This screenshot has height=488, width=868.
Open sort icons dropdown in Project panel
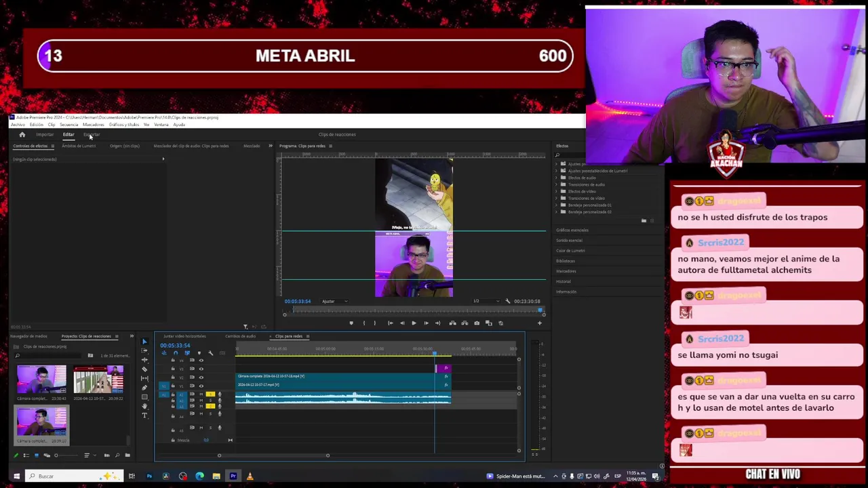90,455
